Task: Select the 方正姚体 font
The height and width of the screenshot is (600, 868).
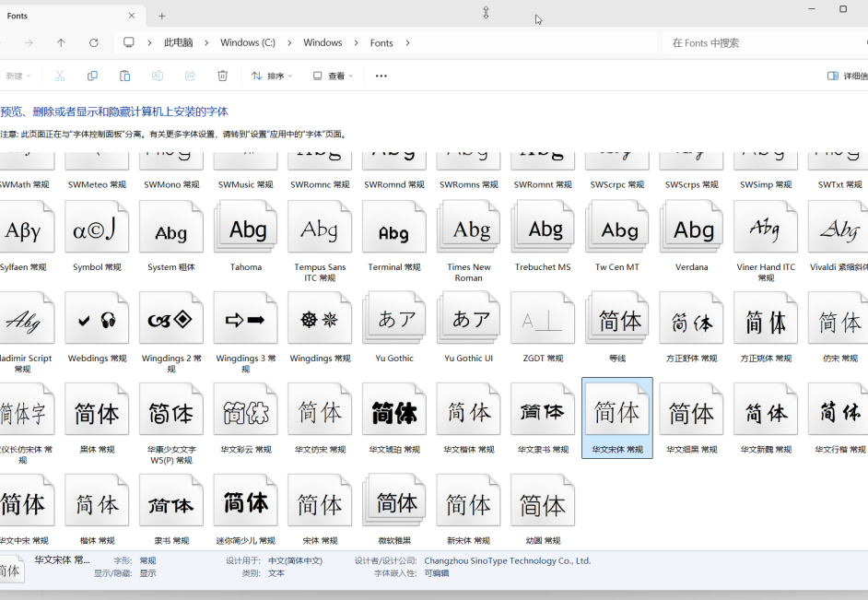Action: point(766,328)
